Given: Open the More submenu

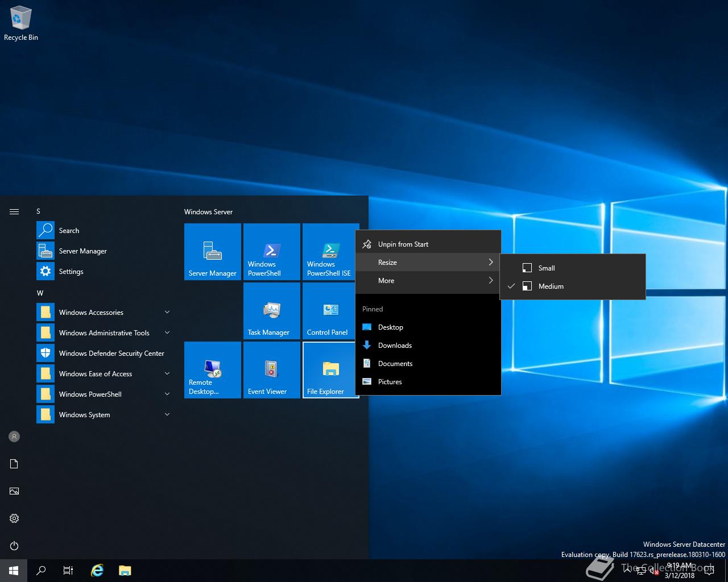Looking at the screenshot, I should pos(428,280).
